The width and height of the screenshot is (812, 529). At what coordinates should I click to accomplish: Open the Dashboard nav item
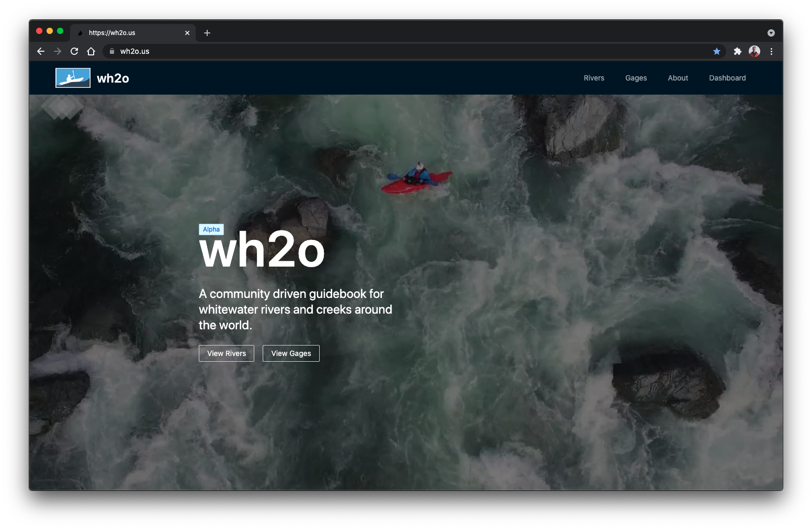pos(727,78)
